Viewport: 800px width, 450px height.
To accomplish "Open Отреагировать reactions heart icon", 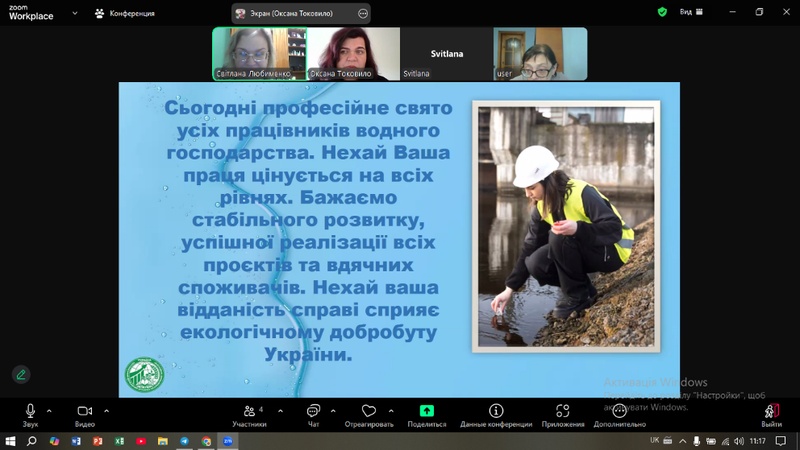I will point(369,411).
